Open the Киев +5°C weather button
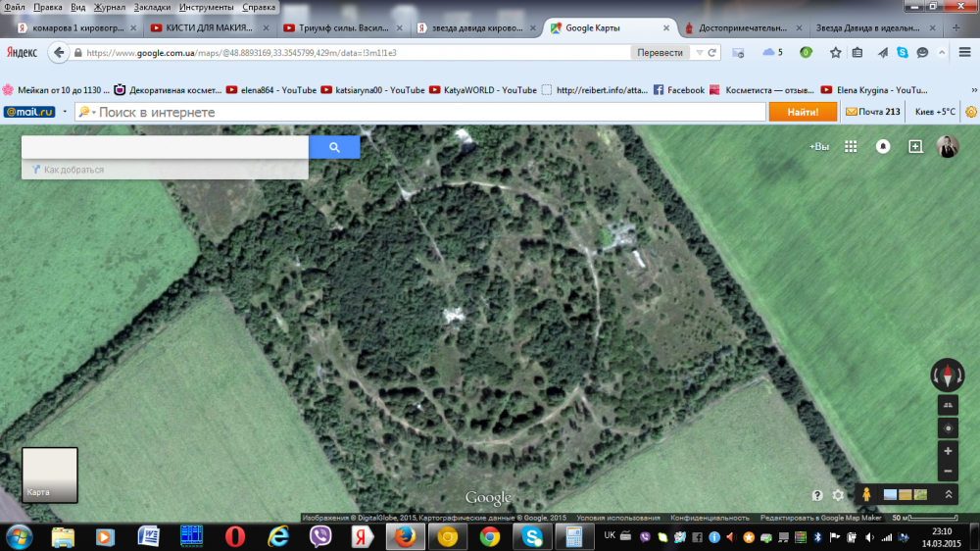 (x=935, y=112)
